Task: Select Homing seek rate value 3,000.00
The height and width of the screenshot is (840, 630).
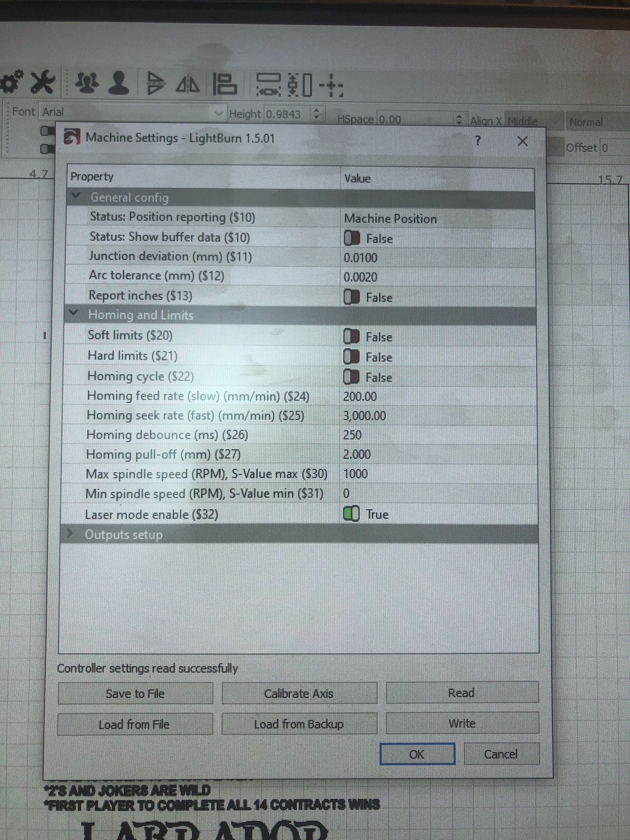Action: point(437,415)
